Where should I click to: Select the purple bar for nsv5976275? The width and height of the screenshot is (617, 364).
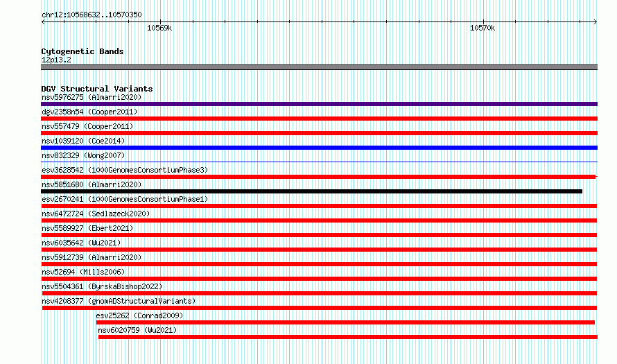click(319, 104)
